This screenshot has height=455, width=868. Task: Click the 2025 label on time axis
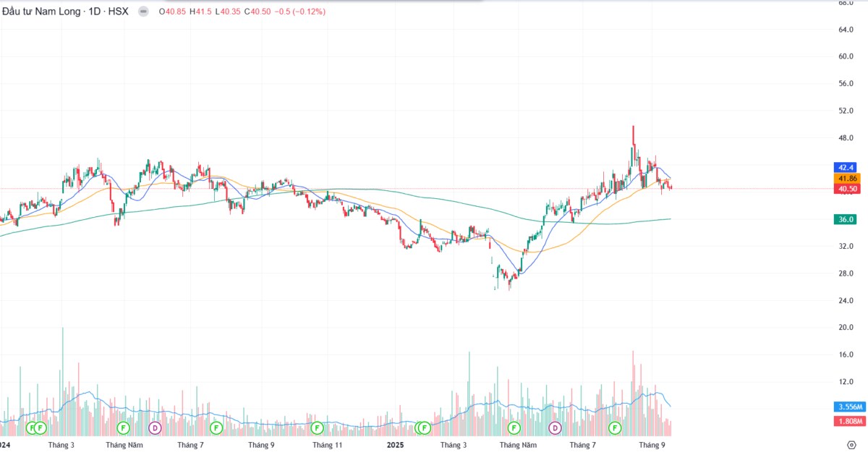click(x=396, y=445)
